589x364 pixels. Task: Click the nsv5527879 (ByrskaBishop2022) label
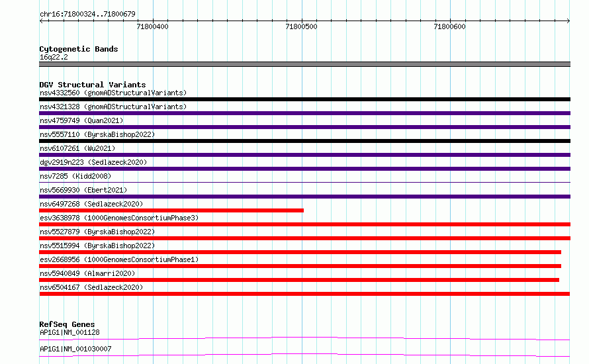point(97,232)
